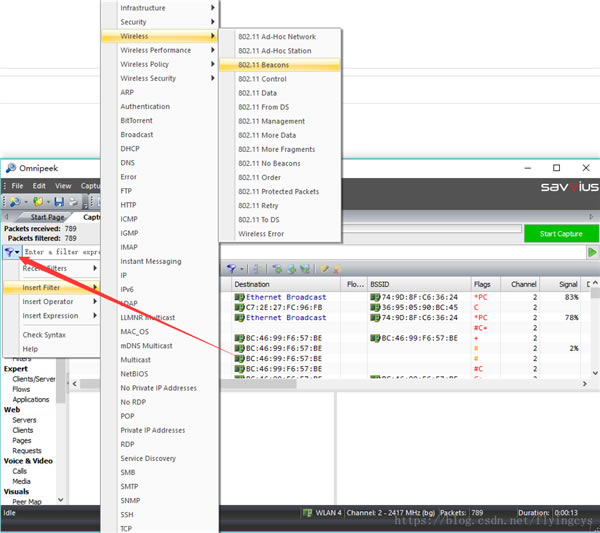Sort by the Signal column header

[x=569, y=284]
